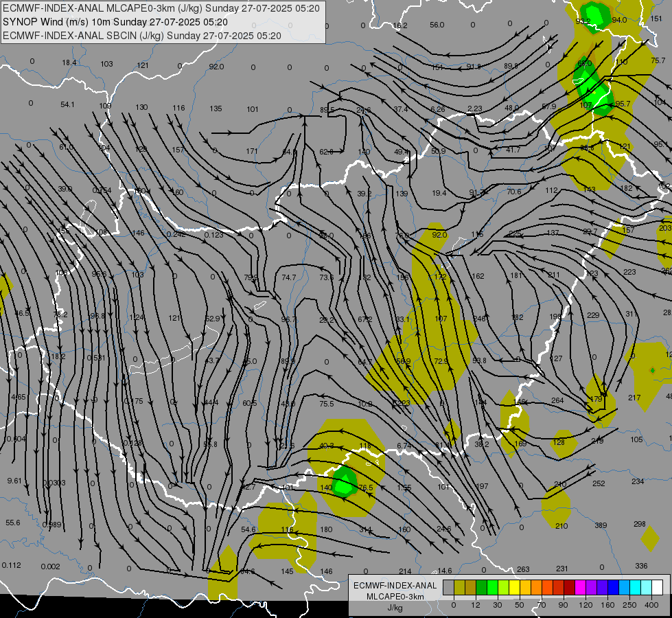Click the map value 0.123

(213, 235)
